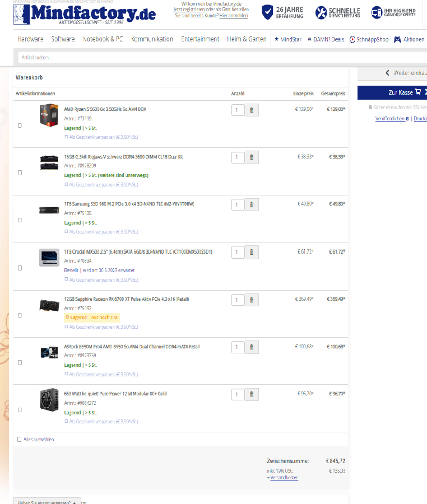
Task: Toggle the Alles auswählen checkbox
Action: [19, 440]
